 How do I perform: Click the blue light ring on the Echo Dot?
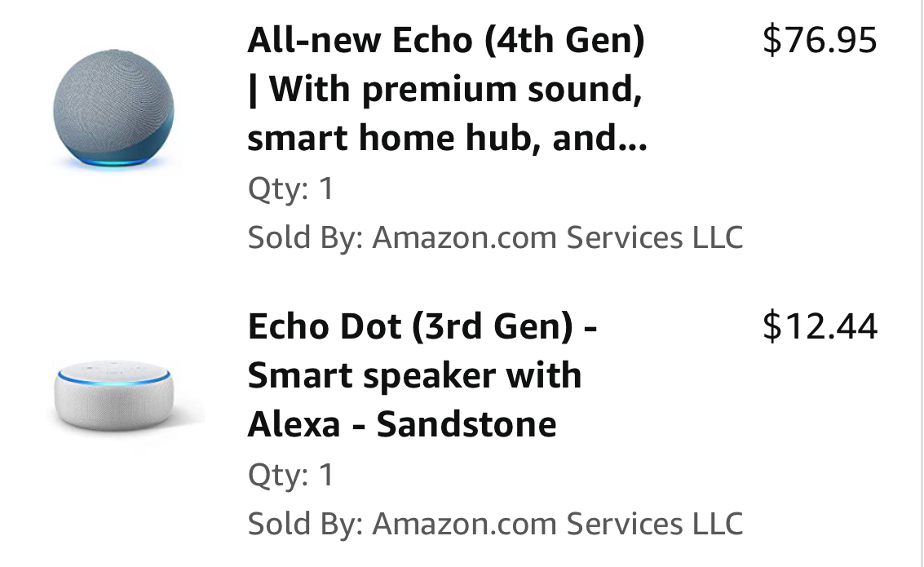(113, 377)
